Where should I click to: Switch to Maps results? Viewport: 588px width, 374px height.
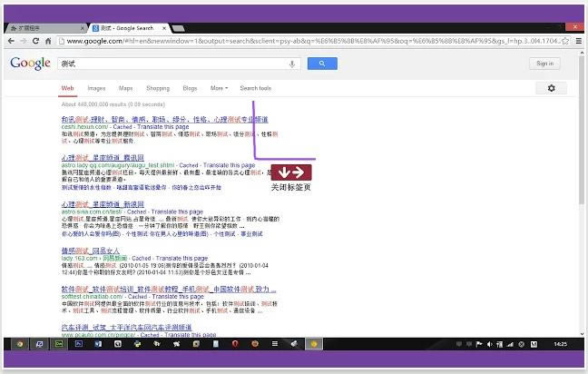(125, 88)
